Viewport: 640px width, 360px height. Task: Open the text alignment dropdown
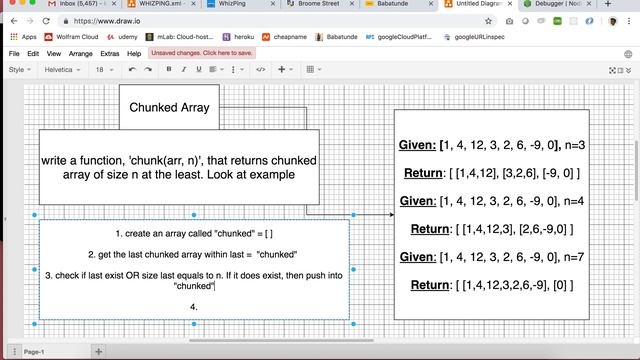click(x=216, y=69)
